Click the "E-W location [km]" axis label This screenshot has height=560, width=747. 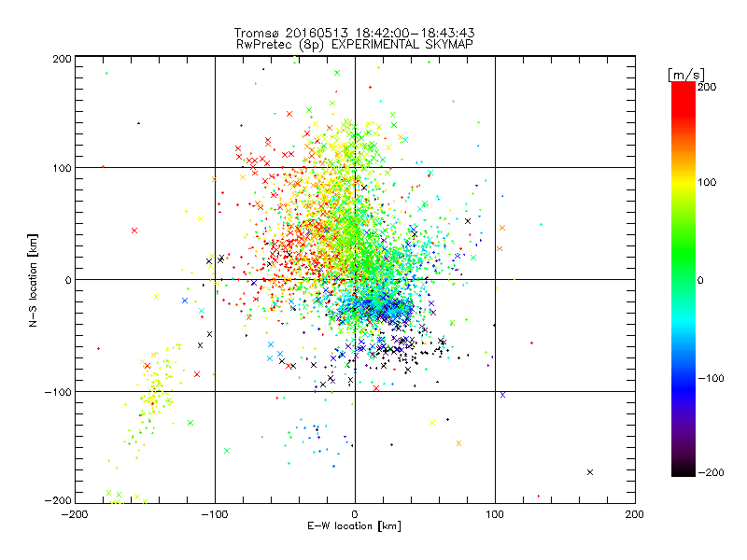click(x=354, y=526)
